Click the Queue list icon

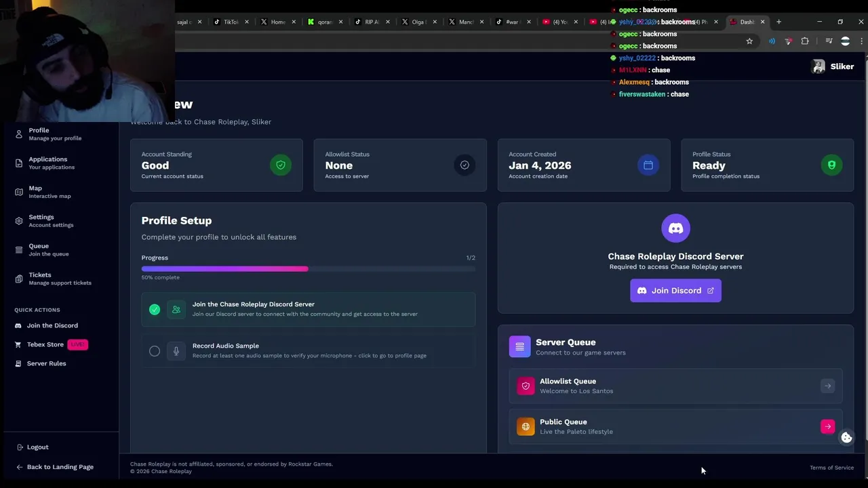(19, 250)
